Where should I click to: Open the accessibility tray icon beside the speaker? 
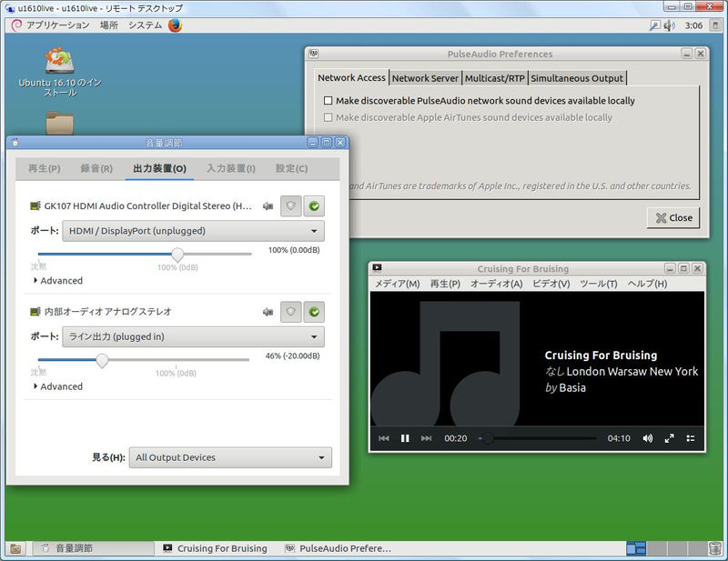tap(654, 25)
